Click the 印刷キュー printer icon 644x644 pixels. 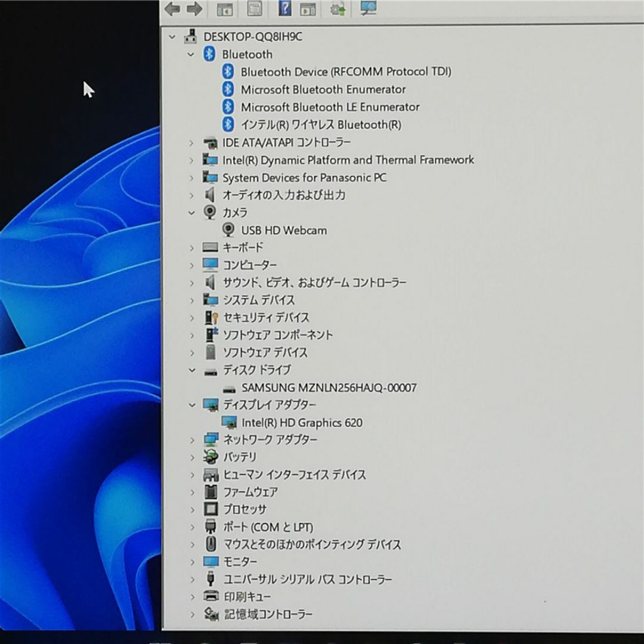pos(211,596)
